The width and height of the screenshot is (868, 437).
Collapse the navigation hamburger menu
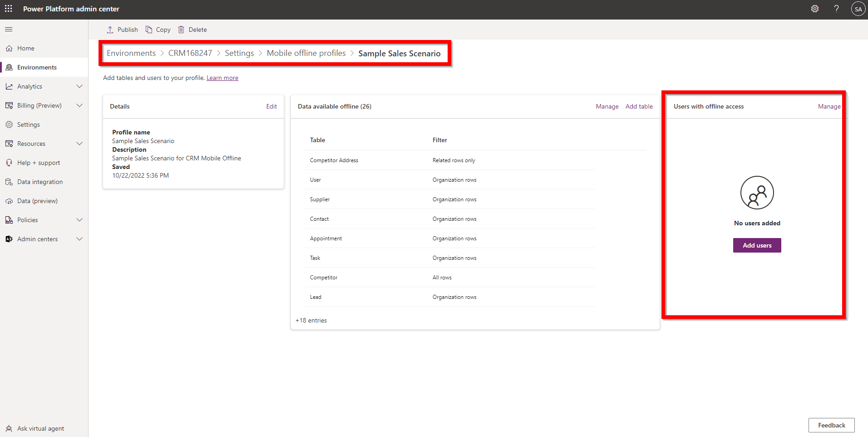pyautogui.click(x=9, y=30)
